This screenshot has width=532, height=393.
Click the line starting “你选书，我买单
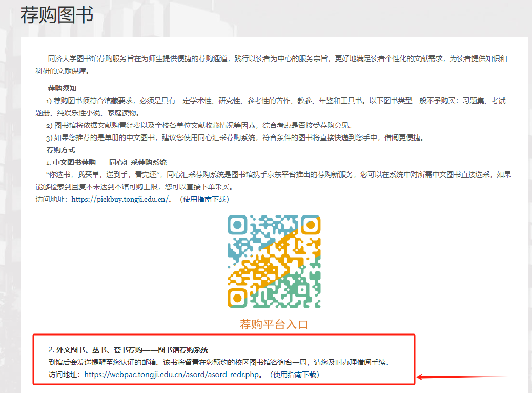pyautogui.click(x=274, y=181)
